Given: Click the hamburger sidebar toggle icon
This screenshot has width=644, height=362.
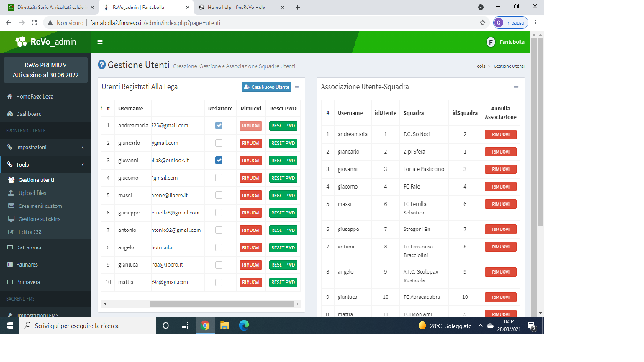Looking at the screenshot, I should click(100, 42).
